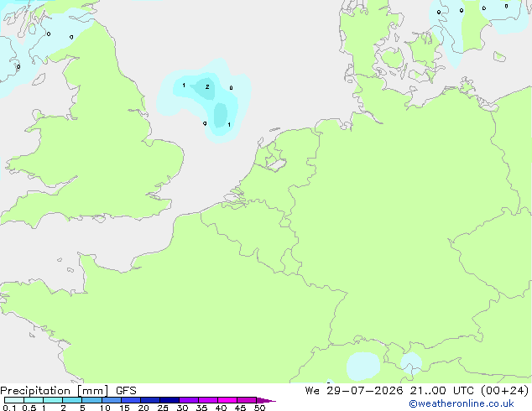The image size is (532, 411).
Task: Click the date text '29-07-2026'
Action: point(365,391)
